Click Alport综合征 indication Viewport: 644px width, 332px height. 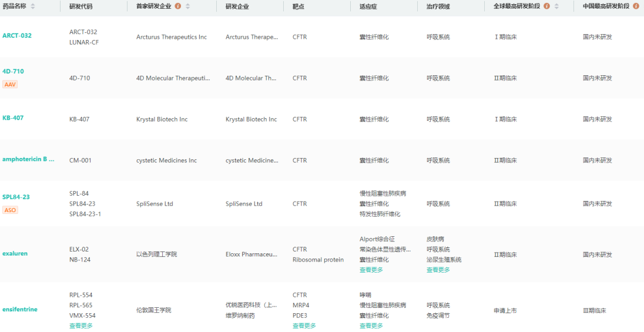tap(377, 239)
